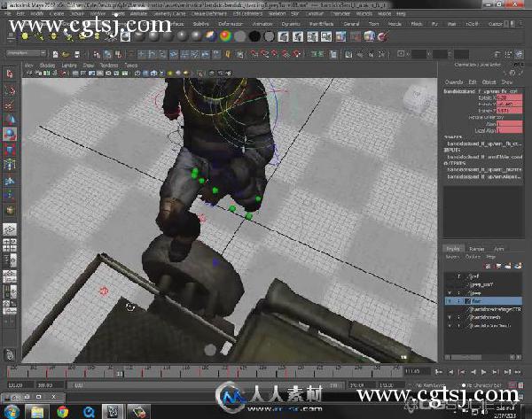
Task: Click the Open Scene folder icon
Action: (x=66, y=54)
